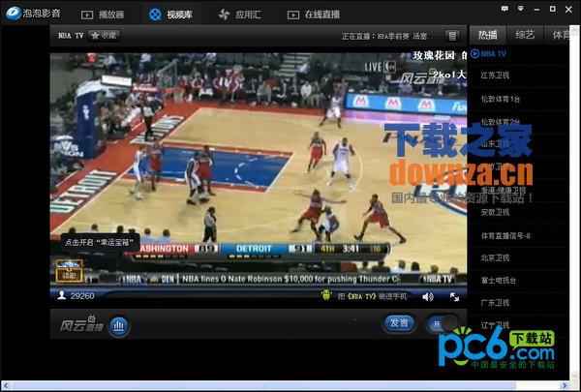Screen dimensions: 581x392
Task: Open the 应用汇 apps tab
Action: [x=240, y=15]
